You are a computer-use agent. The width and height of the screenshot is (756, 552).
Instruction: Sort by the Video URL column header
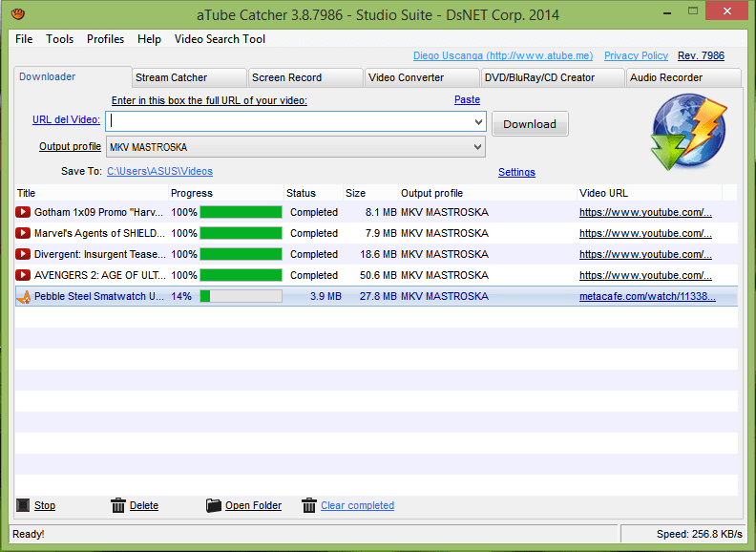click(x=649, y=193)
